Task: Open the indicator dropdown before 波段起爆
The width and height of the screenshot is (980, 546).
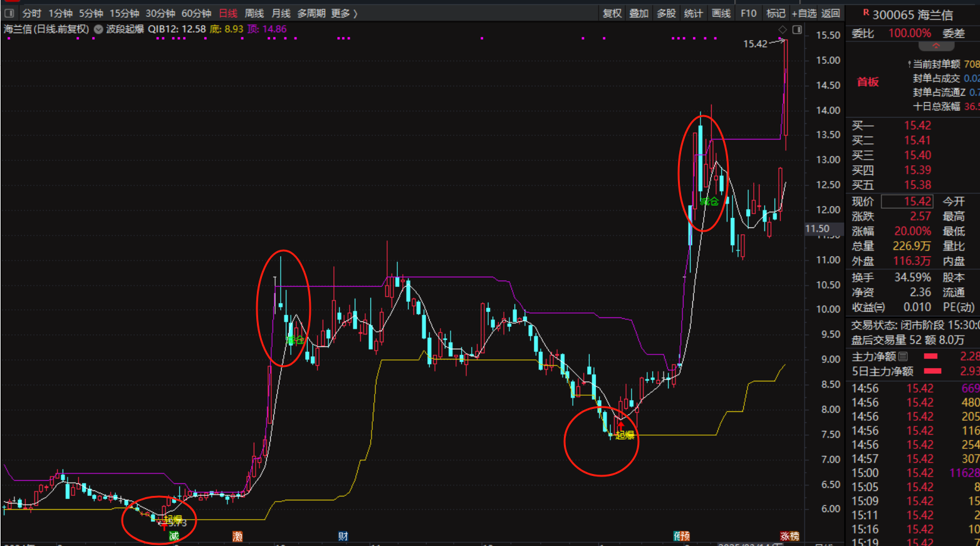Action: tap(98, 29)
